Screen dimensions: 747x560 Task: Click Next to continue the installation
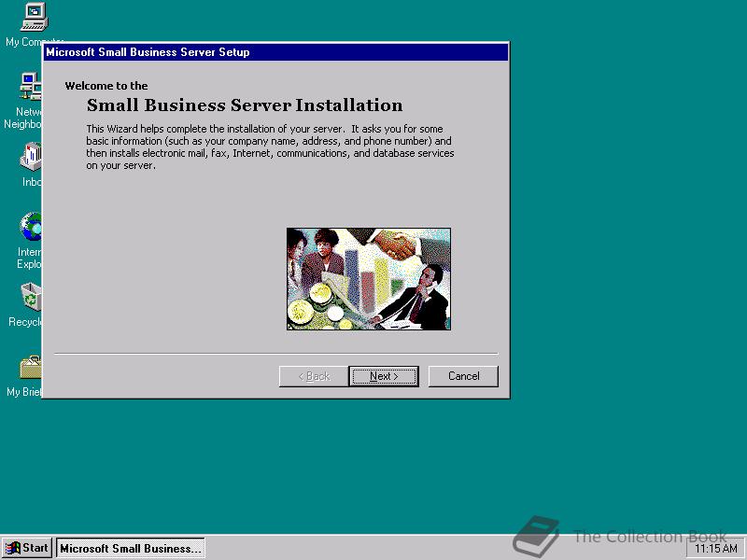pos(384,376)
